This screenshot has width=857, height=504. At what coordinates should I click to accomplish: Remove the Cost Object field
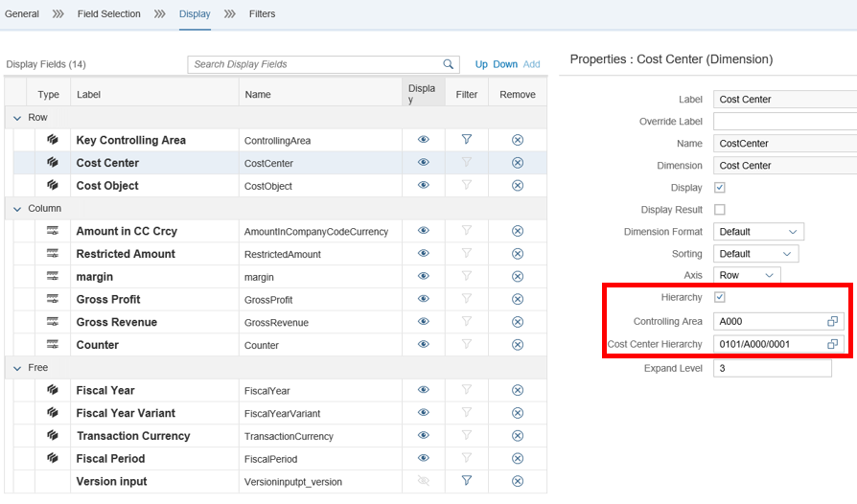point(518,186)
